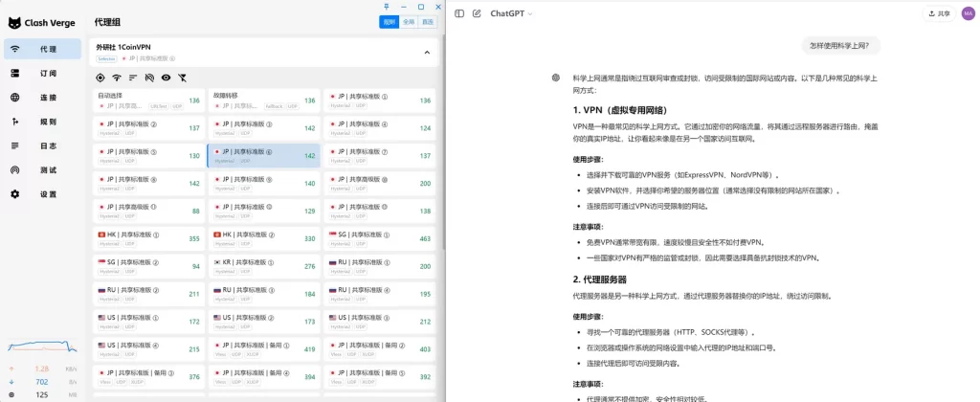Image resolution: width=980 pixels, height=402 pixels.
Task: Run the delay test with the wifi icon
Action: pyautogui.click(x=116, y=78)
